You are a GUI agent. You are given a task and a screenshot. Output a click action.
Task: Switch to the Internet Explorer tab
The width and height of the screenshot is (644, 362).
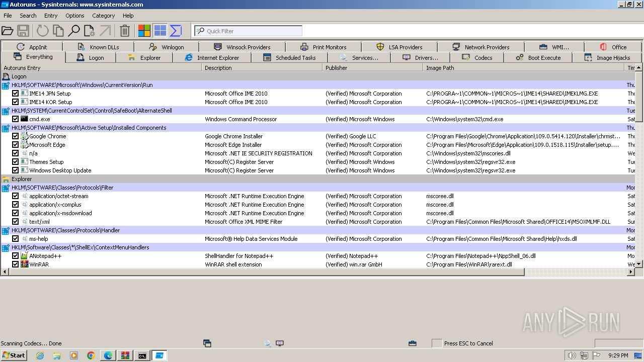[212, 57]
